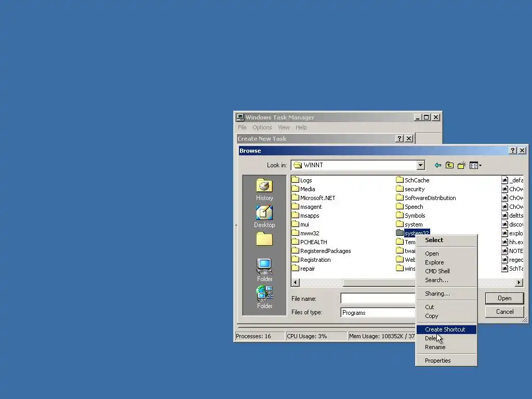Click the Mem Usage status bar entry
The height and width of the screenshot is (399, 532).
[x=382, y=336]
